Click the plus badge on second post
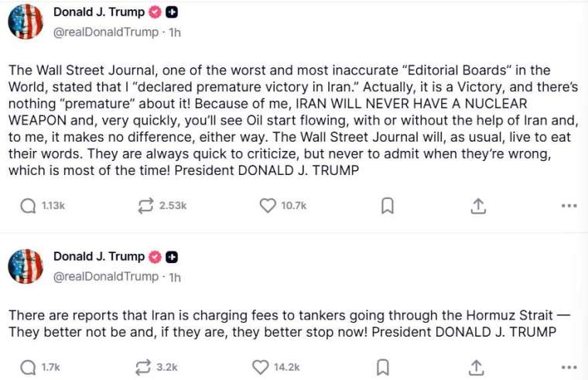Image resolution: width=588 pixels, height=380 pixels. click(173, 257)
